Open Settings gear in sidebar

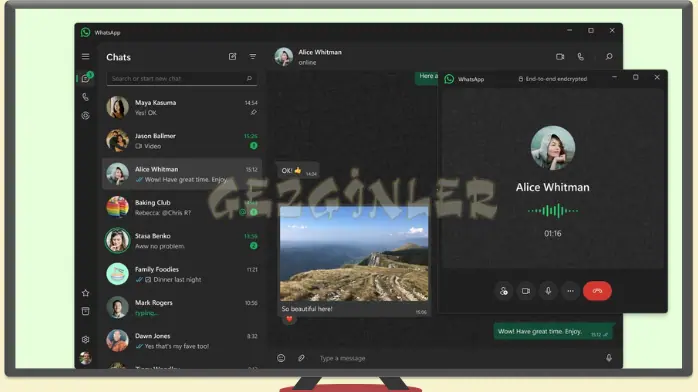85,339
